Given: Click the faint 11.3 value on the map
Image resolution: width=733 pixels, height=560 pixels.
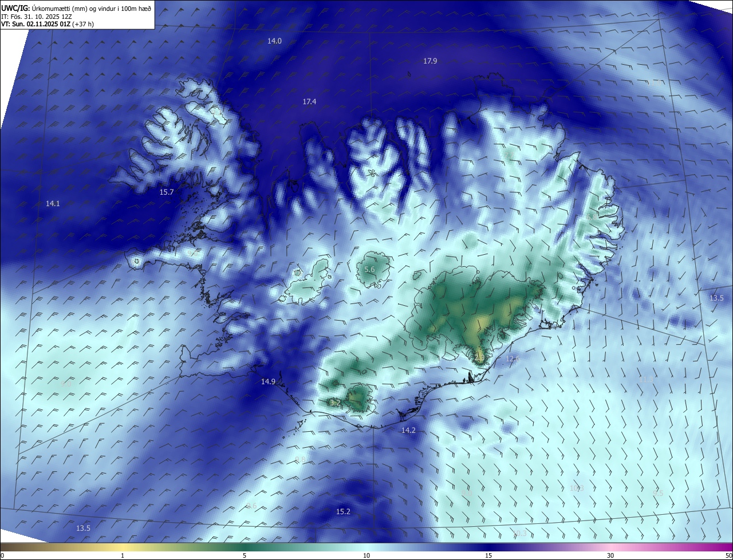Looking at the screenshot, I should [645, 379].
